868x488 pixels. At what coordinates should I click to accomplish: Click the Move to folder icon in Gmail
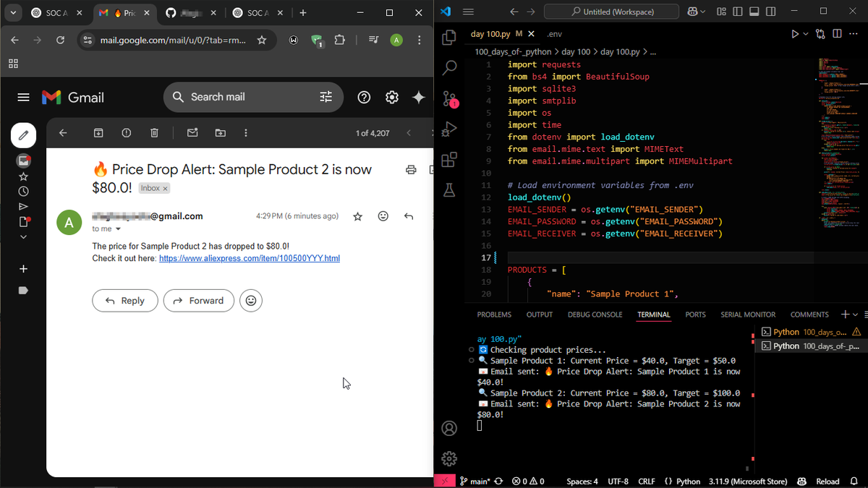tap(220, 133)
